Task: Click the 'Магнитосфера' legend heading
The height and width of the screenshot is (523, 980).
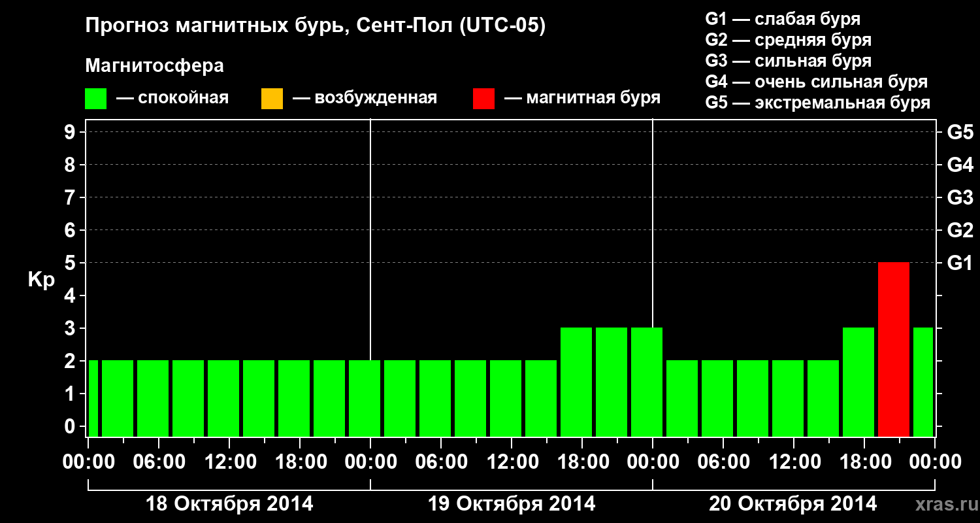Action: [154, 66]
